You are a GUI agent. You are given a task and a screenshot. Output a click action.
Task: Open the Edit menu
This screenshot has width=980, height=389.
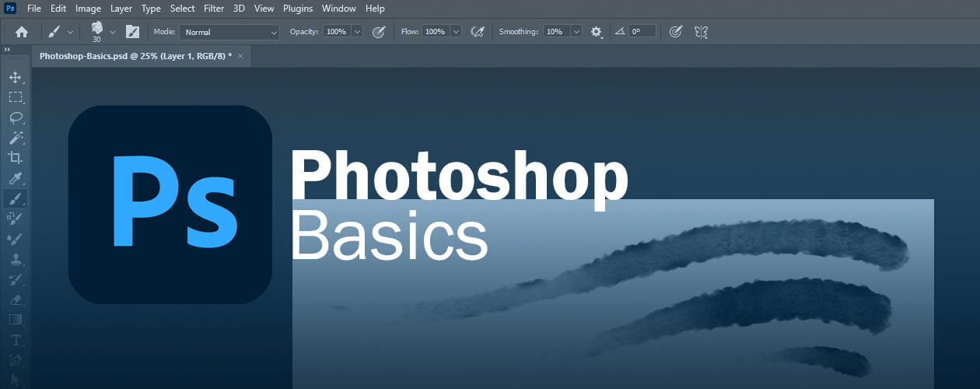(58, 9)
